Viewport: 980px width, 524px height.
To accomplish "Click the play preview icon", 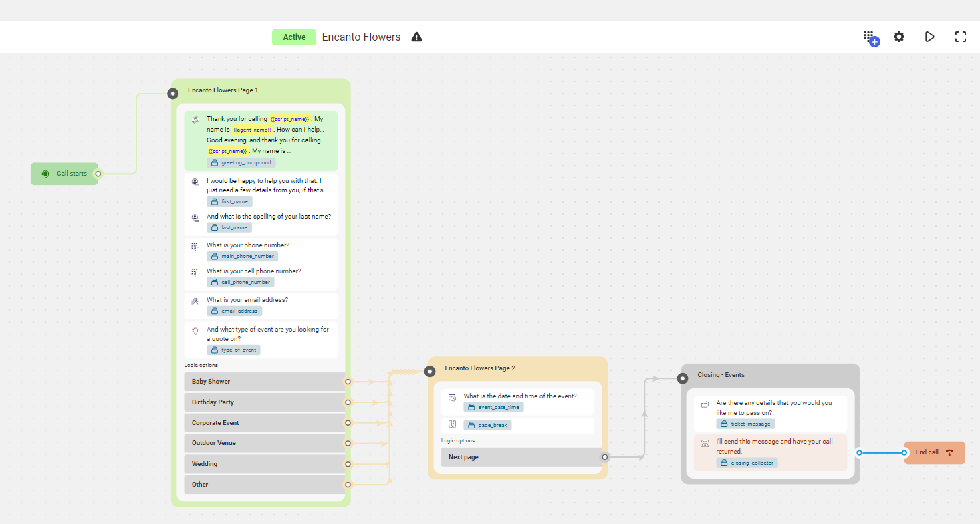I will pyautogui.click(x=929, y=37).
